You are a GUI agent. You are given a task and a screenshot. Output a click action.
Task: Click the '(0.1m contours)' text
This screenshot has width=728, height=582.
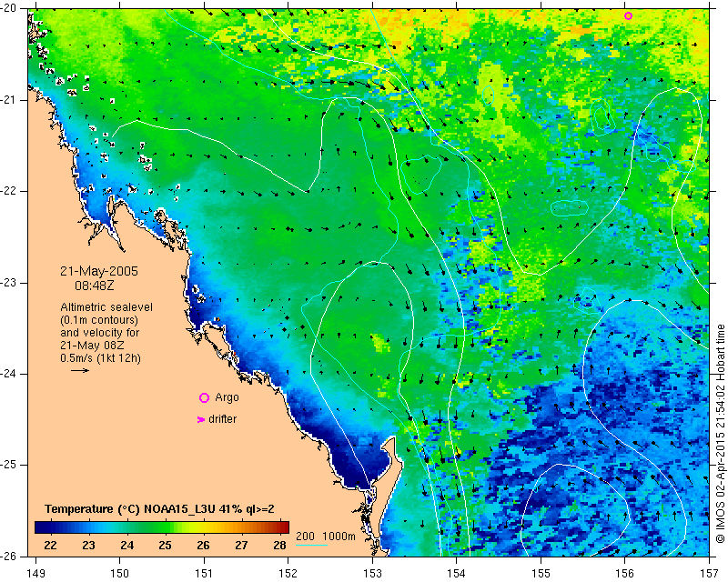tap(99, 320)
